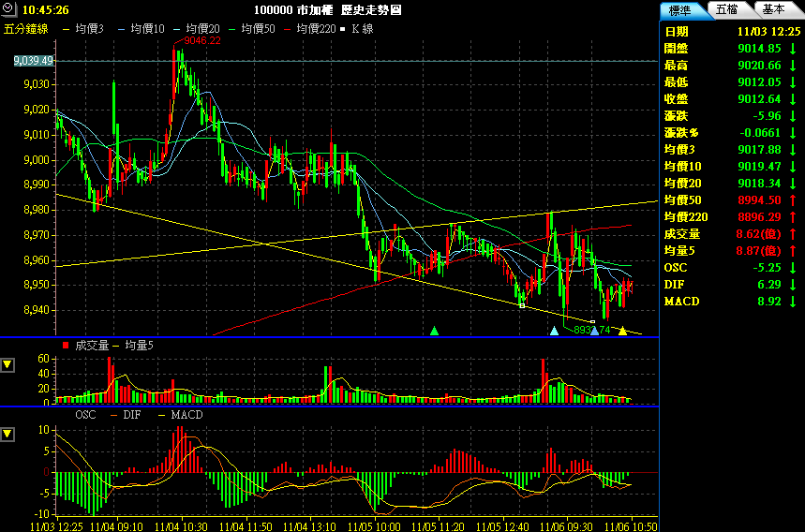
Task: Click the 11/05 10:00 time axis label
Action: 374,526
